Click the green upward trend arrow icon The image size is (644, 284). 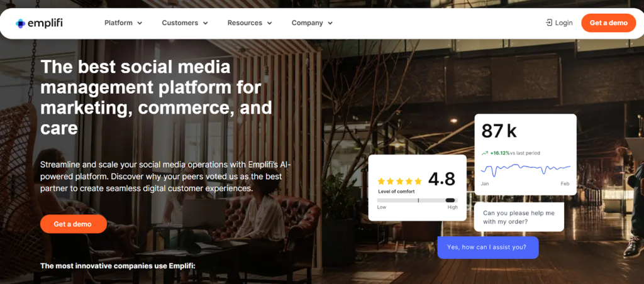coord(484,153)
